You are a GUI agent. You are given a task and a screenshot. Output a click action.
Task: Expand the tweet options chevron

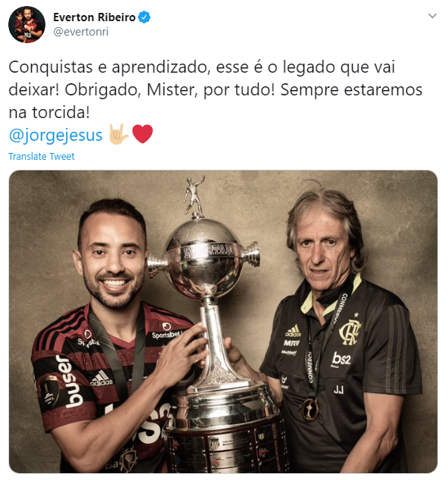(x=432, y=16)
